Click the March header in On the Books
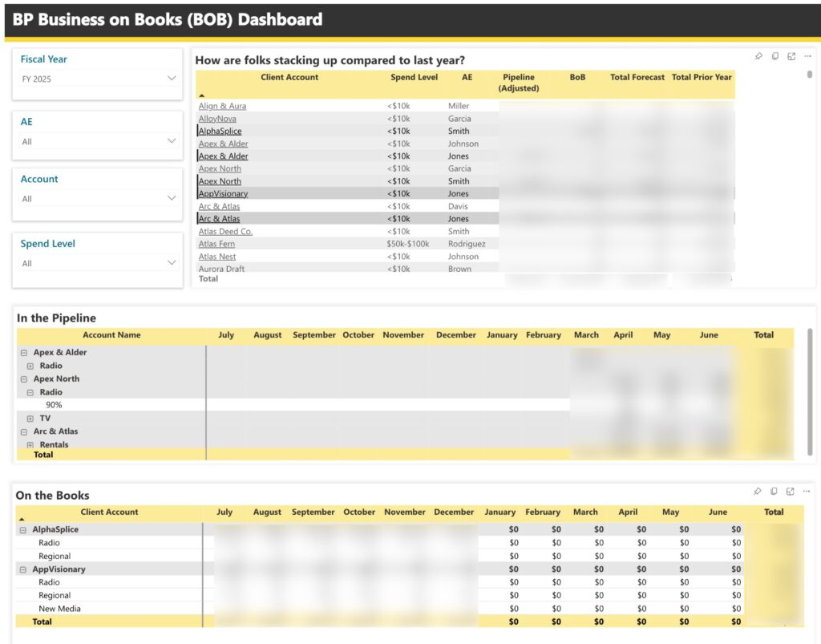Screen dimensions: 821x644 (x=585, y=512)
